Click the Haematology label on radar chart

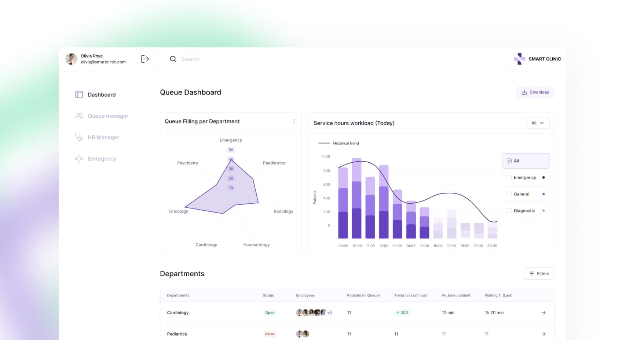(x=256, y=245)
